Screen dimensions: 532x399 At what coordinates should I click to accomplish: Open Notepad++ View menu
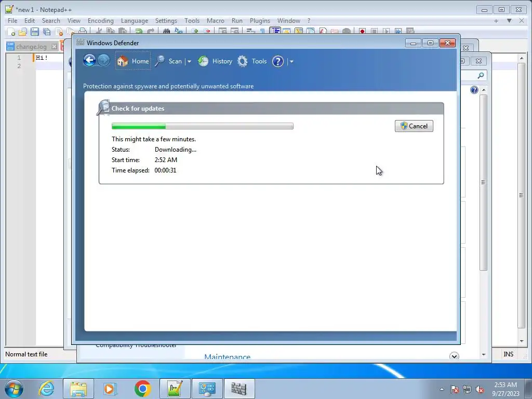[74, 21]
